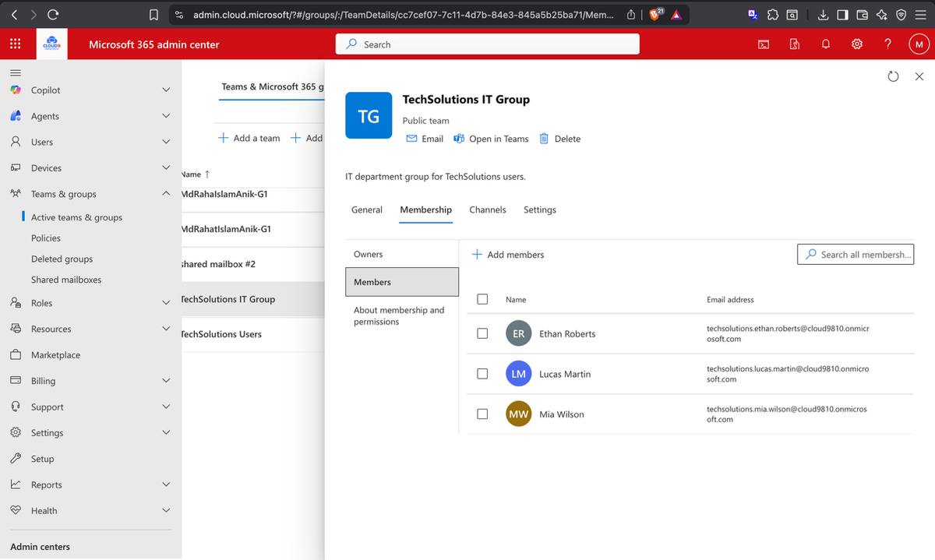Delete the TechSolutions IT Group
The height and width of the screenshot is (560, 935).
(560, 139)
